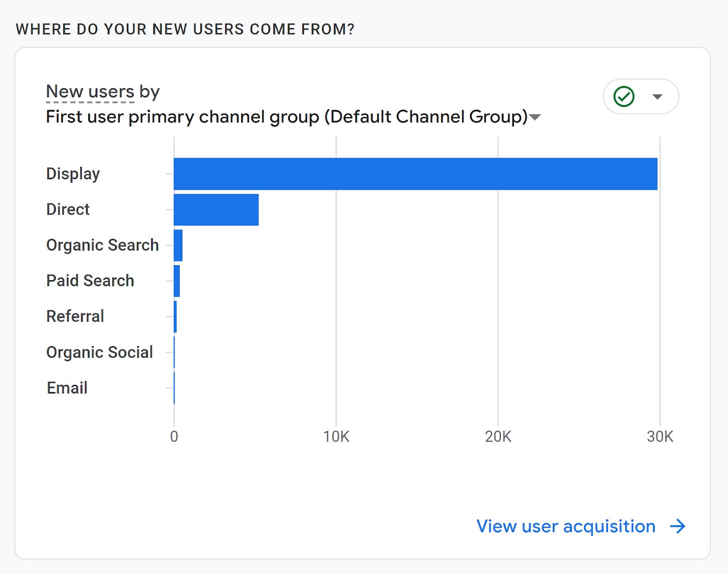Screen dimensions: 728x574
Task: Click the New users by metric selector
Action: 89,91
